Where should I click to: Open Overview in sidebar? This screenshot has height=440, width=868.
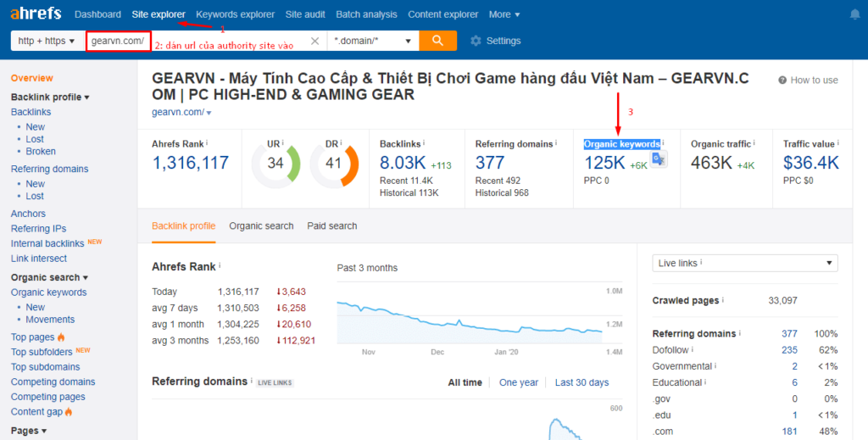(32, 78)
